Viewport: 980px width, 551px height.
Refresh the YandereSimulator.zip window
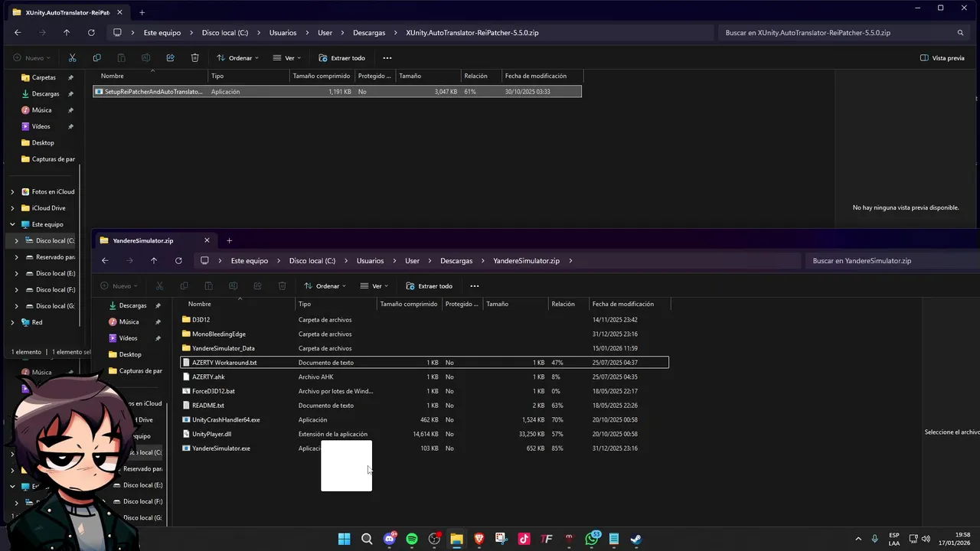coord(178,261)
